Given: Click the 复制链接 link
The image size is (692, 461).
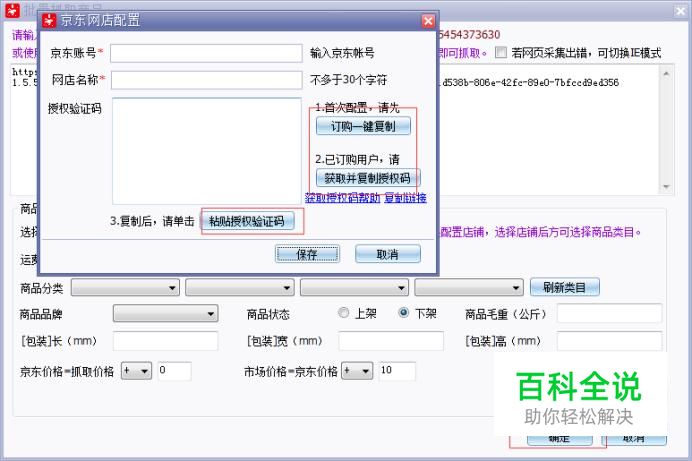Looking at the screenshot, I should [x=405, y=198].
